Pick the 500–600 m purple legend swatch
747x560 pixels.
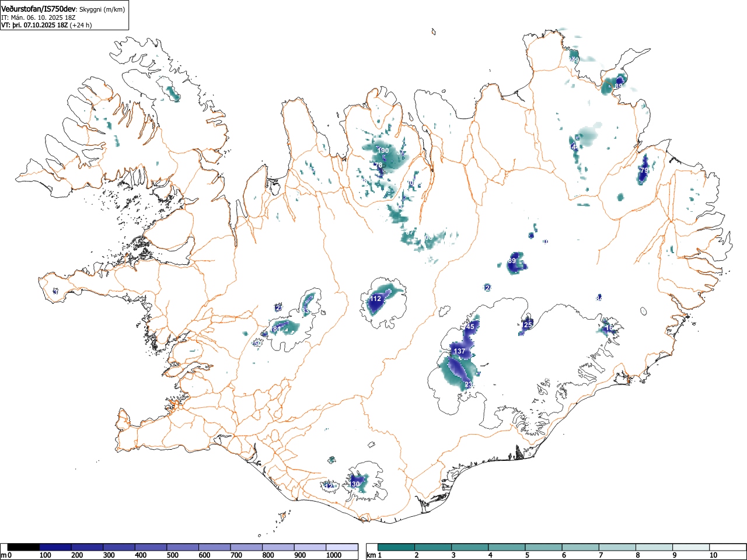coord(183,547)
